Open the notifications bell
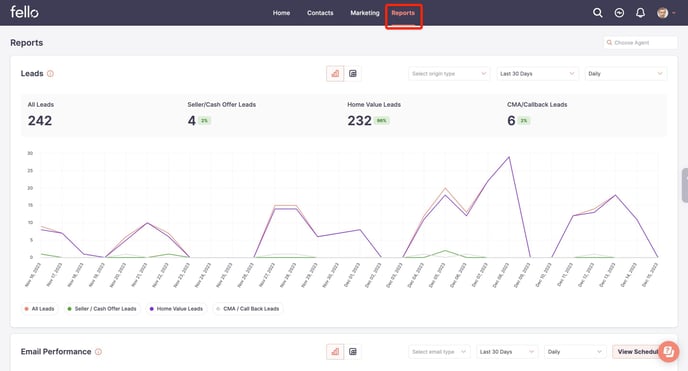This screenshot has height=371, width=688. (x=640, y=13)
